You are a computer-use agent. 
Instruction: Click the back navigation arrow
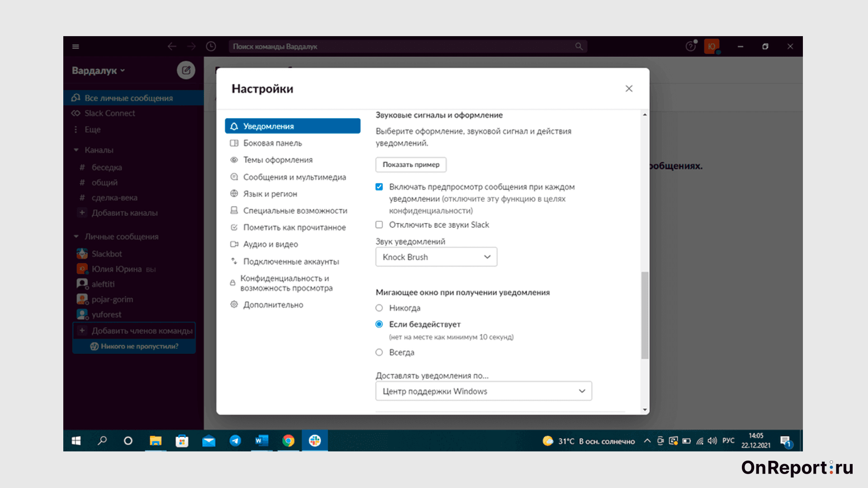point(172,47)
